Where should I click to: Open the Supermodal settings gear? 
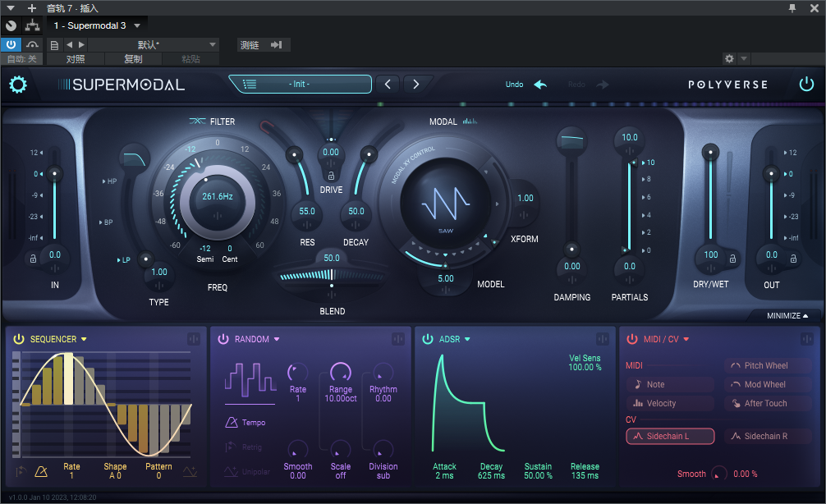click(18, 85)
